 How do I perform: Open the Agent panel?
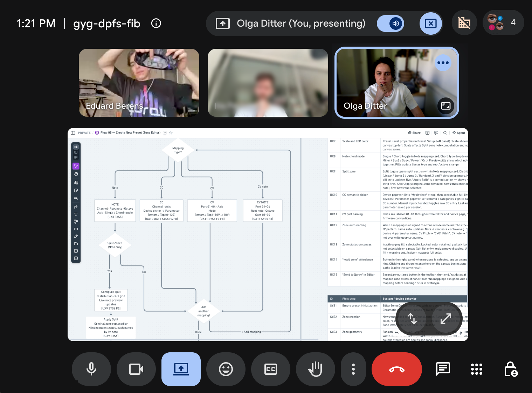458,133
